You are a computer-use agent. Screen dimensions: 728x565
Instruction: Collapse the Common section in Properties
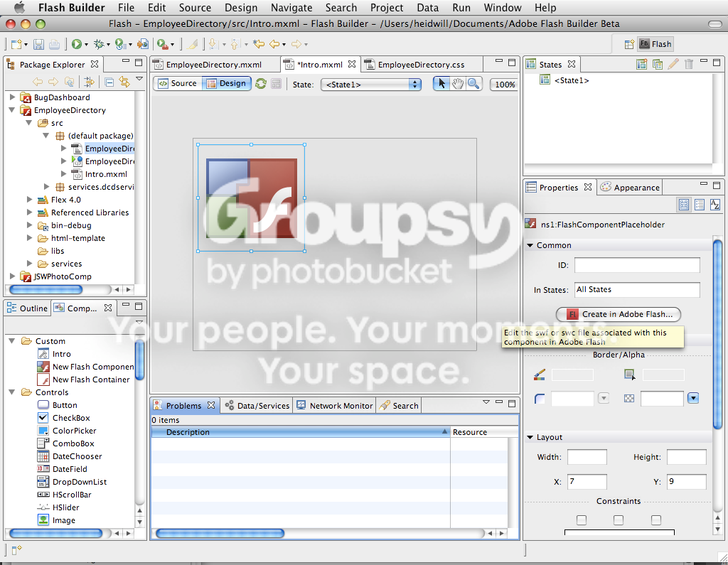pyautogui.click(x=530, y=245)
